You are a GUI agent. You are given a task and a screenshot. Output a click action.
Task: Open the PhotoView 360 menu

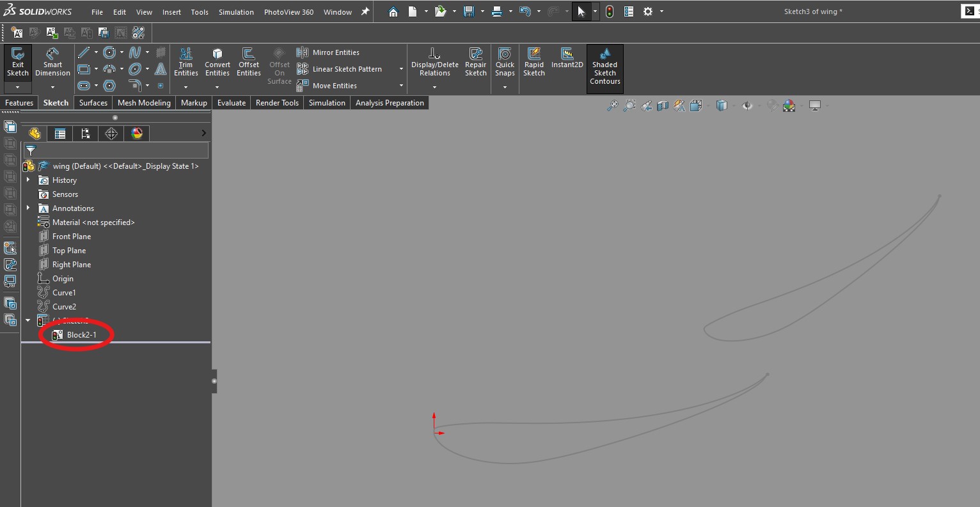coord(288,12)
